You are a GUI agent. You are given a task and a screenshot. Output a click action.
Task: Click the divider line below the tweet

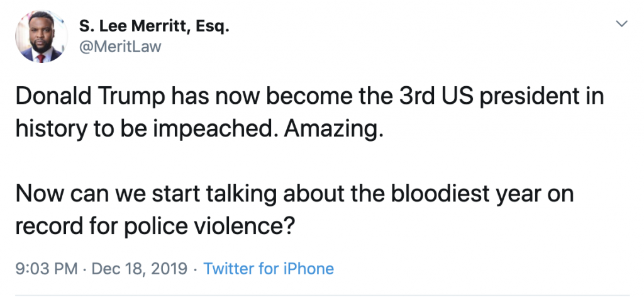coord(322,294)
